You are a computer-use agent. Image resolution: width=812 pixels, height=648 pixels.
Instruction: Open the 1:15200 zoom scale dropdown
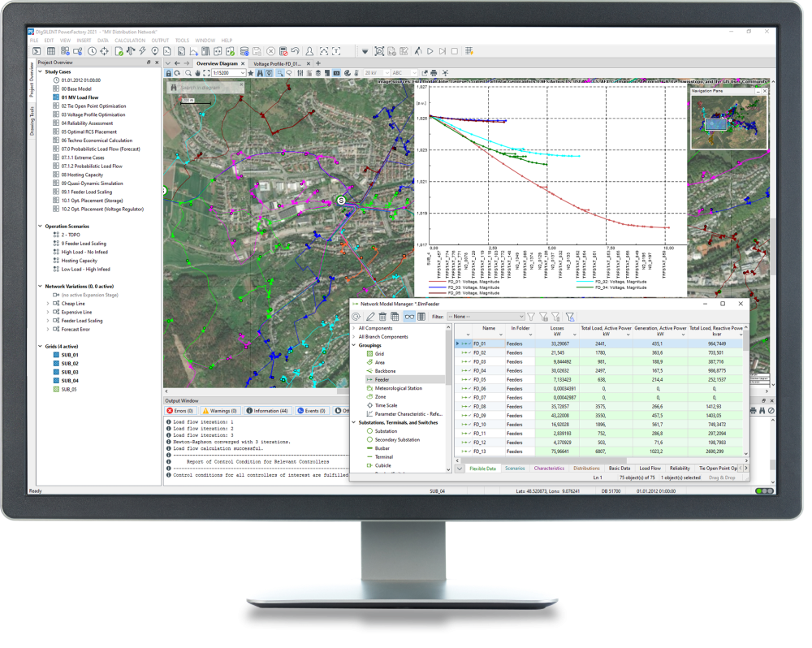(x=242, y=74)
